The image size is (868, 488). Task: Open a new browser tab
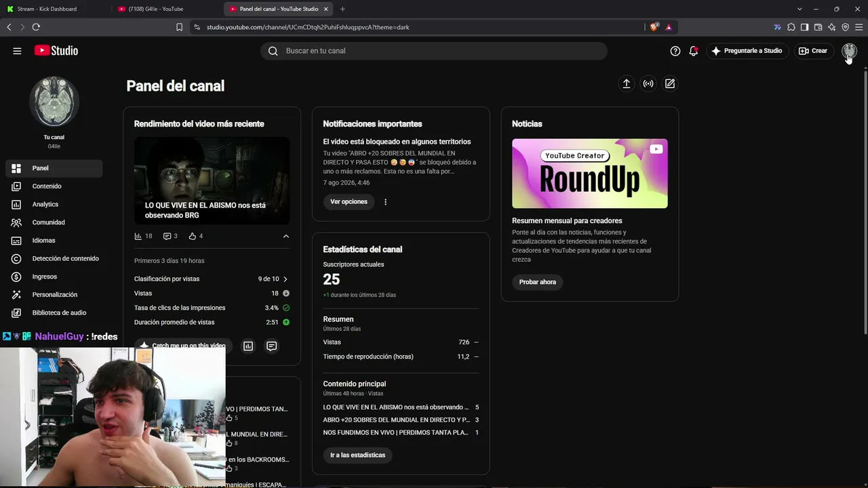click(342, 9)
